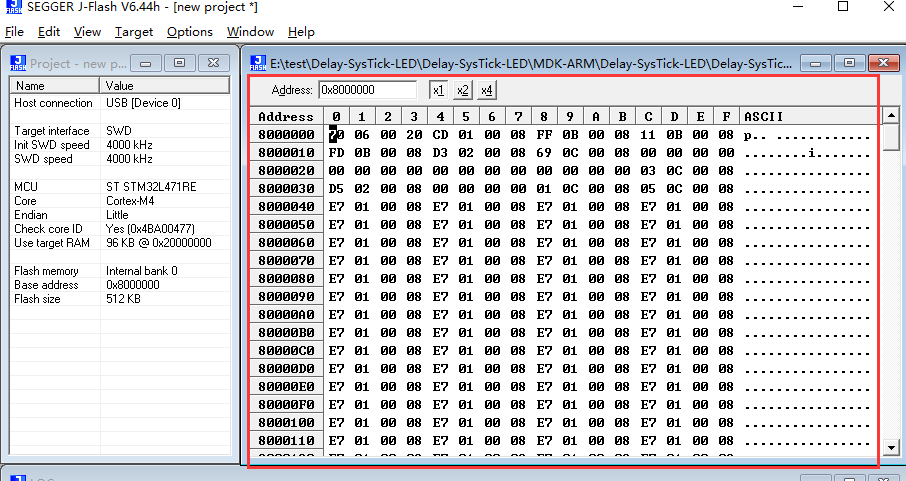Restore the Project panel window
Image resolution: width=906 pixels, height=481 pixels.
point(180,63)
